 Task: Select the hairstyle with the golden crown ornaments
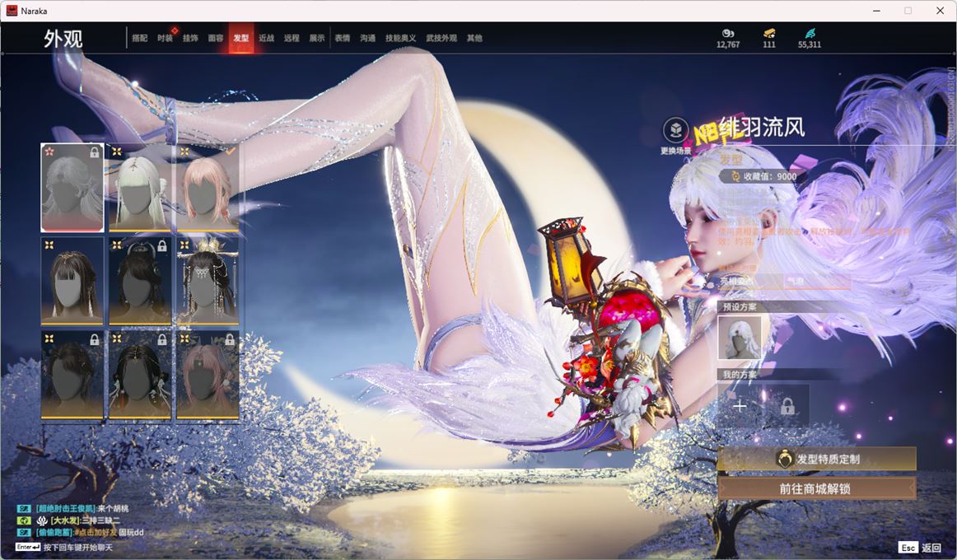coord(208,281)
